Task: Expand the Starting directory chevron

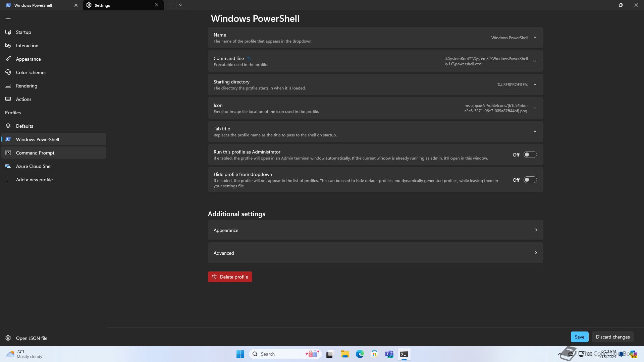Action: (x=535, y=84)
